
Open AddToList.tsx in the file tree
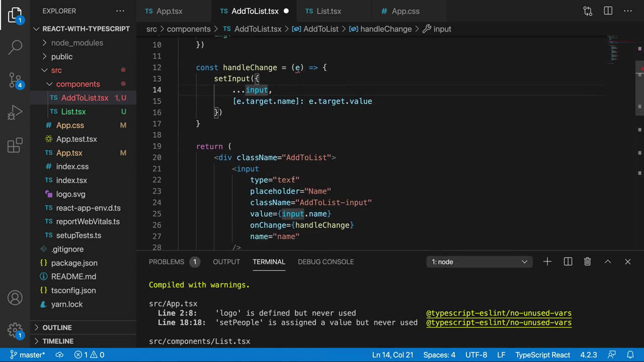point(83,98)
